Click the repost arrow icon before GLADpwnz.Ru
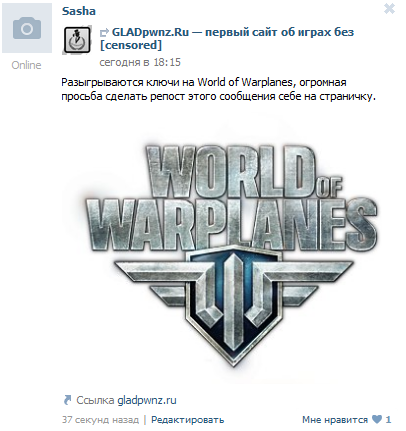Viewport: 406px width, 431px height. [104, 33]
